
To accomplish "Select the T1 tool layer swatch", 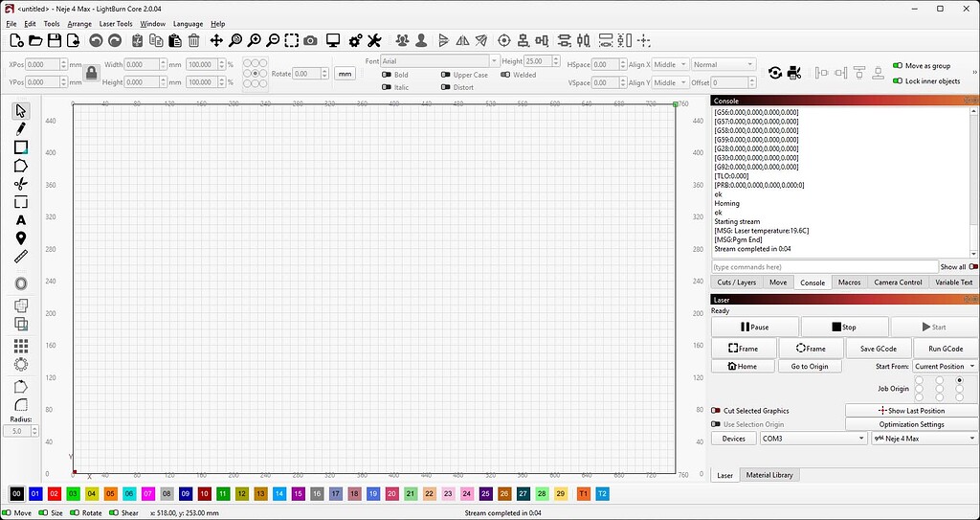I will (583, 494).
